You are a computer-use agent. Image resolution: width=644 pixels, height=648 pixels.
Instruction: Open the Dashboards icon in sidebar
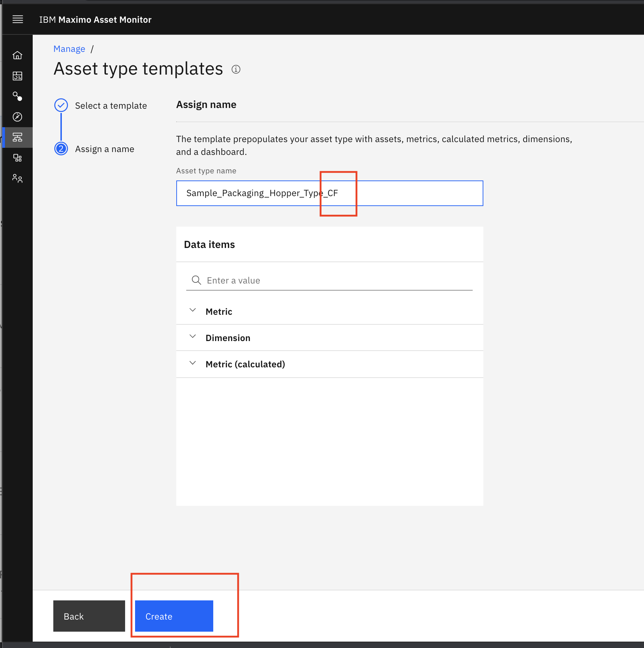tap(17, 76)
